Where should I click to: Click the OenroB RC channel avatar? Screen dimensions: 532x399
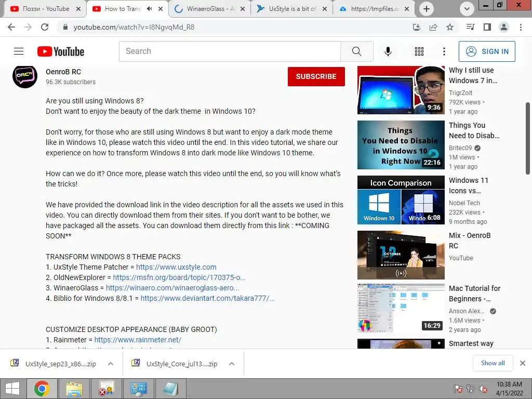pyautogui.click(x=25, y=76)
